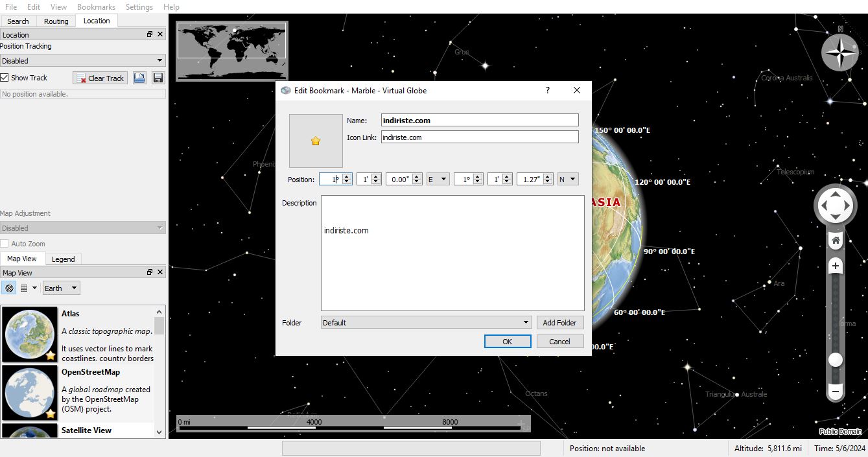Select the globe projection icon
Screen dimensions: 868x457
(x=9, y=288)
